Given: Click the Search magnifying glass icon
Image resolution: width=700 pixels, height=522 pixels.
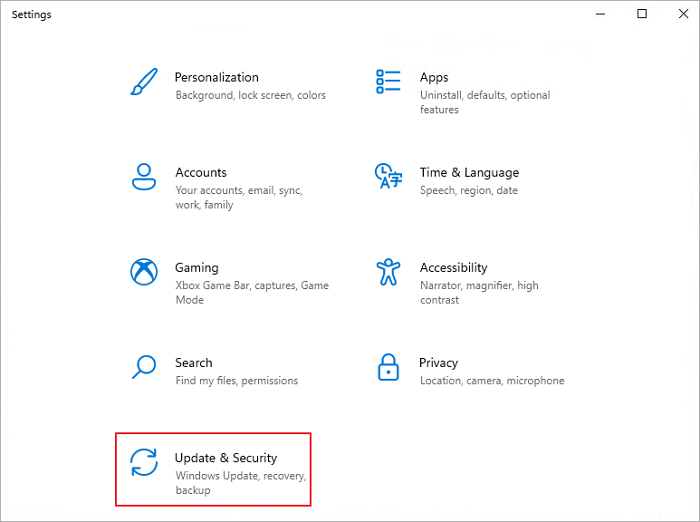Looking at the screenshot, I should (144, 367).
